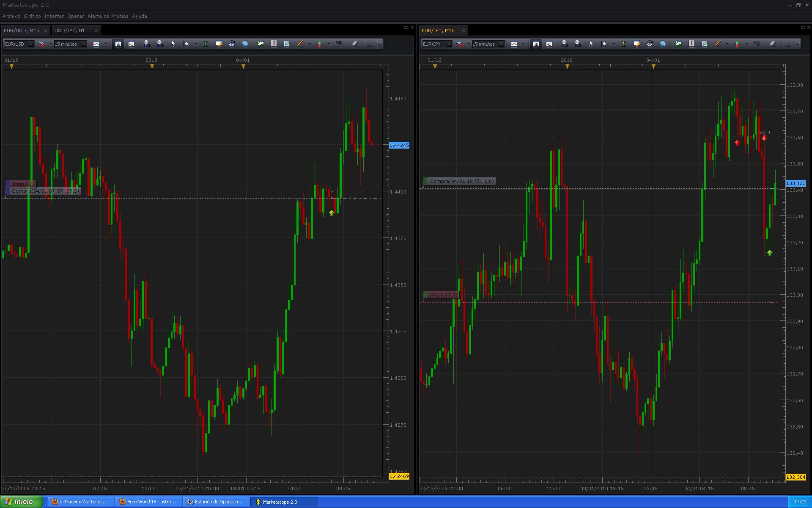Expand the chart type dropdown arrow on EUR/USD toolbar
This screenshot has height=508, width=812.
106,44
